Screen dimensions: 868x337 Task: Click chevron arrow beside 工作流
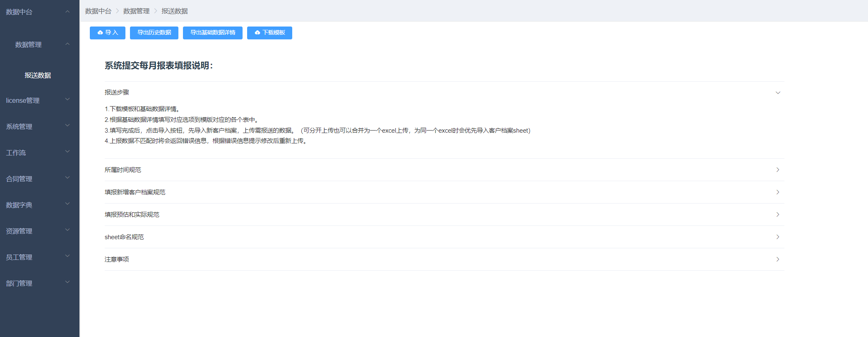pos(67,151)
